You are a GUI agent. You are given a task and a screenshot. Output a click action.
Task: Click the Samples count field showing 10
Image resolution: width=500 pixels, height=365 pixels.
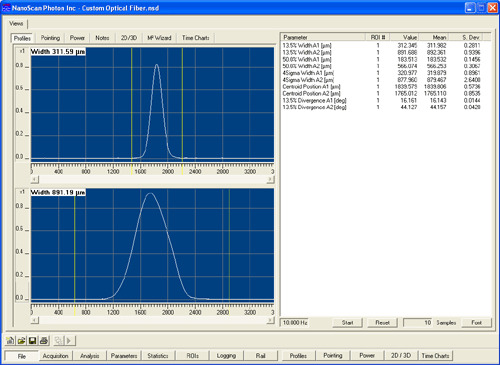tap(418, 323)
